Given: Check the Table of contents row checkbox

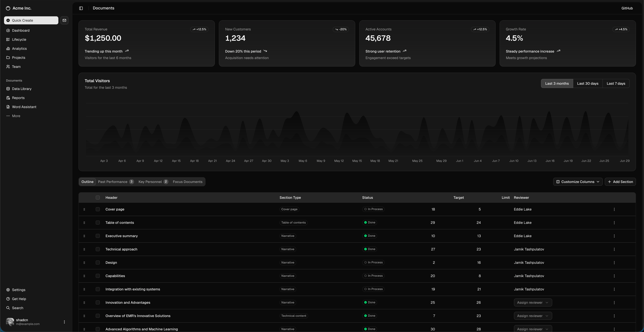Looking at the screenshot, I should tap(98, 222).
